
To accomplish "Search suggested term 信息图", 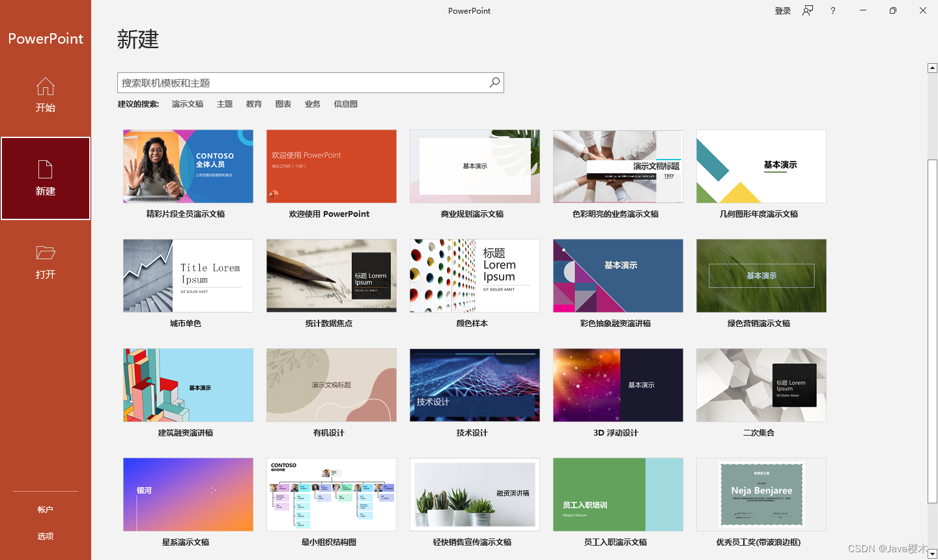I will 346,104.
